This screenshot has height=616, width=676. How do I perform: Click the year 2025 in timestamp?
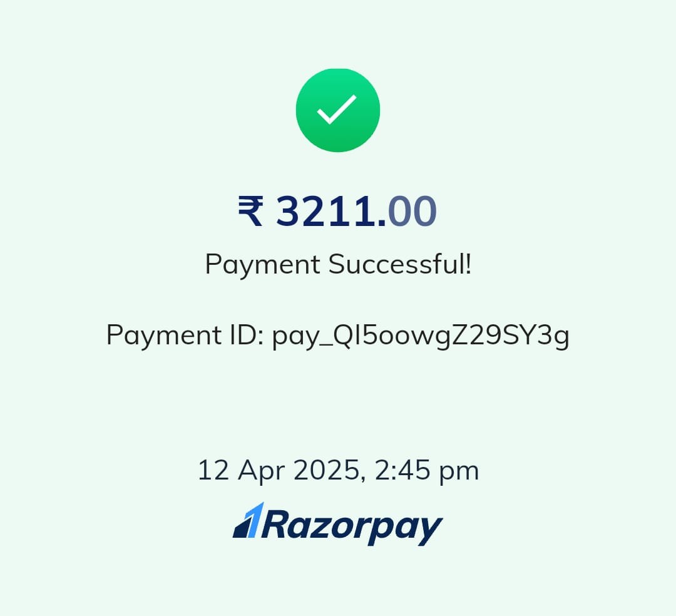(327, 470)
